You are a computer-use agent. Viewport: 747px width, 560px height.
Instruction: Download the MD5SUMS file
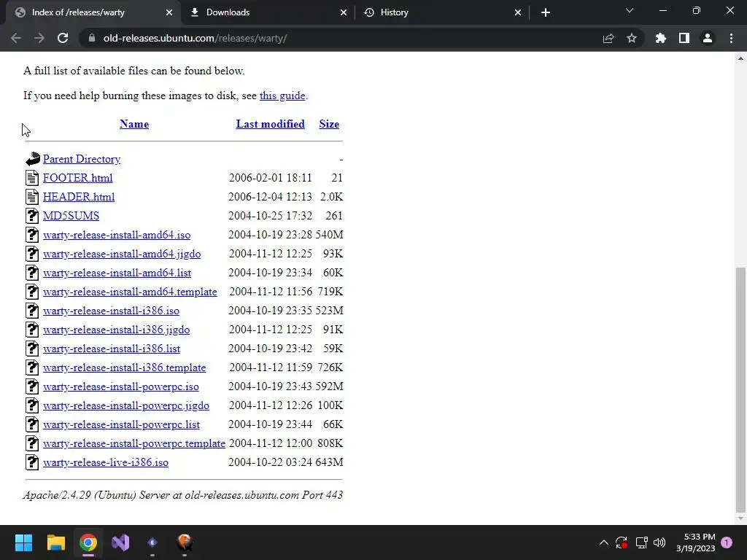pos(71,216)
